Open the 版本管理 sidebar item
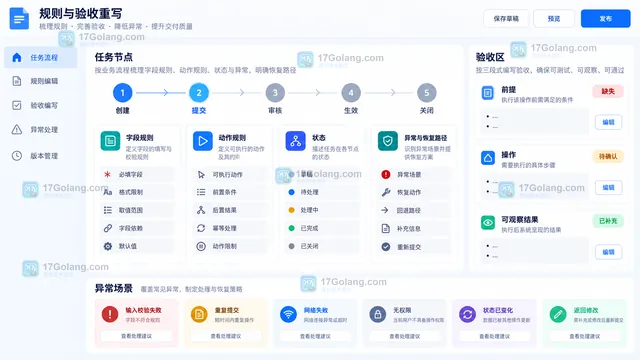The width and height of the screenshot is (640, 360). click(40, 156)
